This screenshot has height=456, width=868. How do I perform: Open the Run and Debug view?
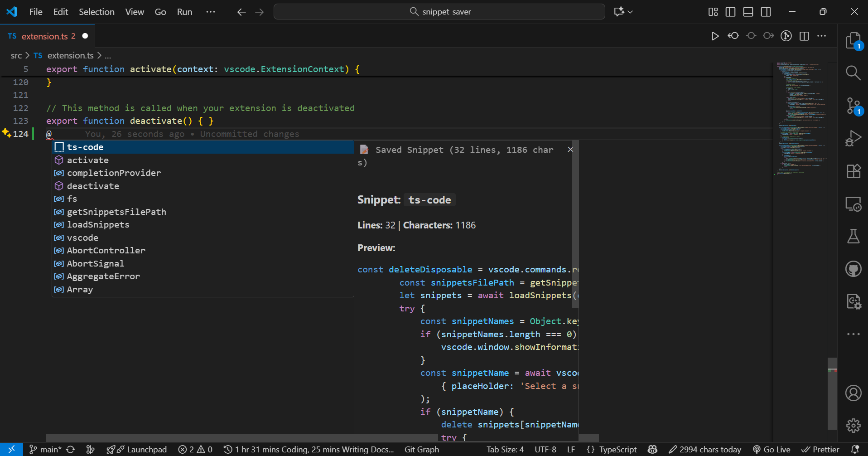click(x=853, y=138)
